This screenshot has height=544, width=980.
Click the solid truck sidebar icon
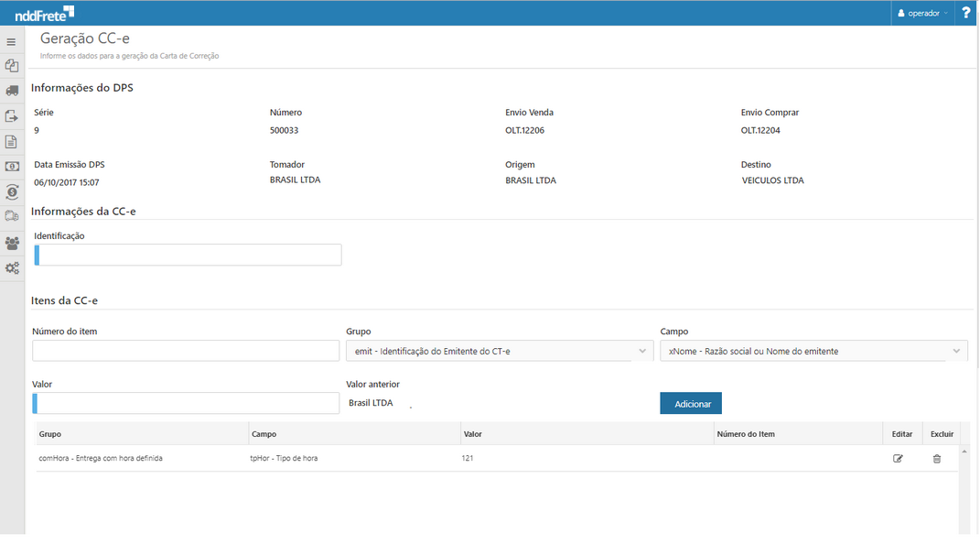pyautogui.click(x=12, y=91)
